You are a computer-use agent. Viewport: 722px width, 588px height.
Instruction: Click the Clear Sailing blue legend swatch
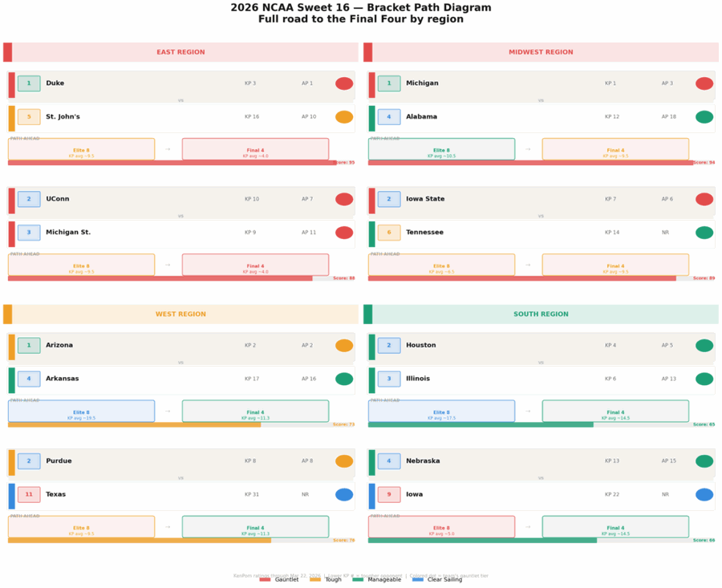tap(417, 579)
